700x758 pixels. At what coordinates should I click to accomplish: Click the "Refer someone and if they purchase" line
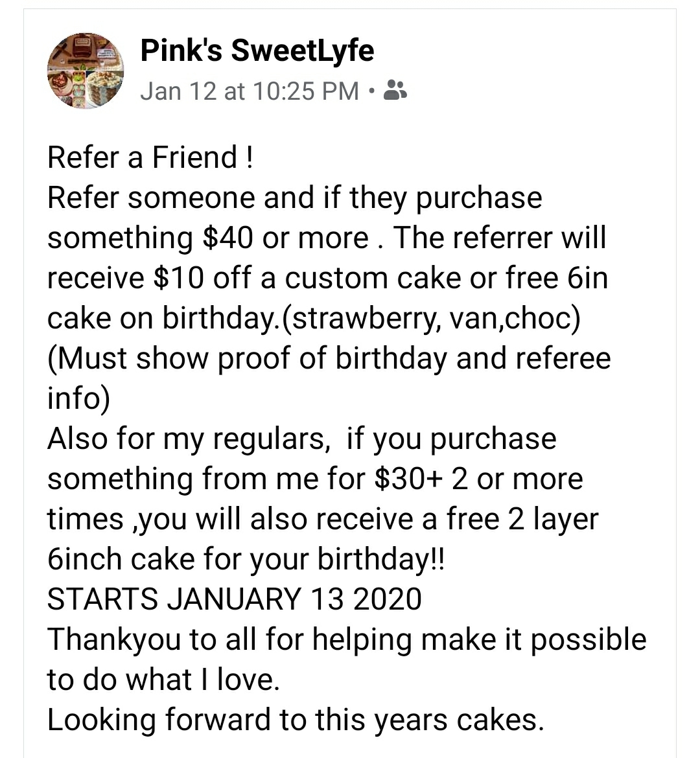point(294,198)
